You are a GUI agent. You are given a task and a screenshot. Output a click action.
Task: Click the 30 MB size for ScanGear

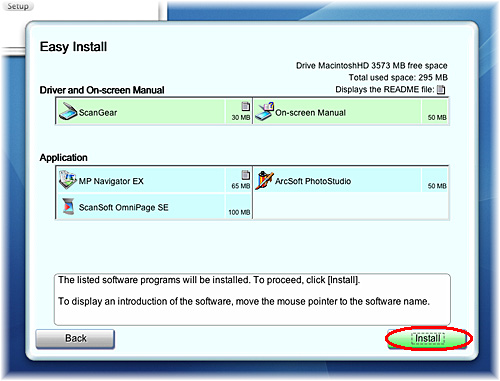pyautogui.click(x=241, y=117)
